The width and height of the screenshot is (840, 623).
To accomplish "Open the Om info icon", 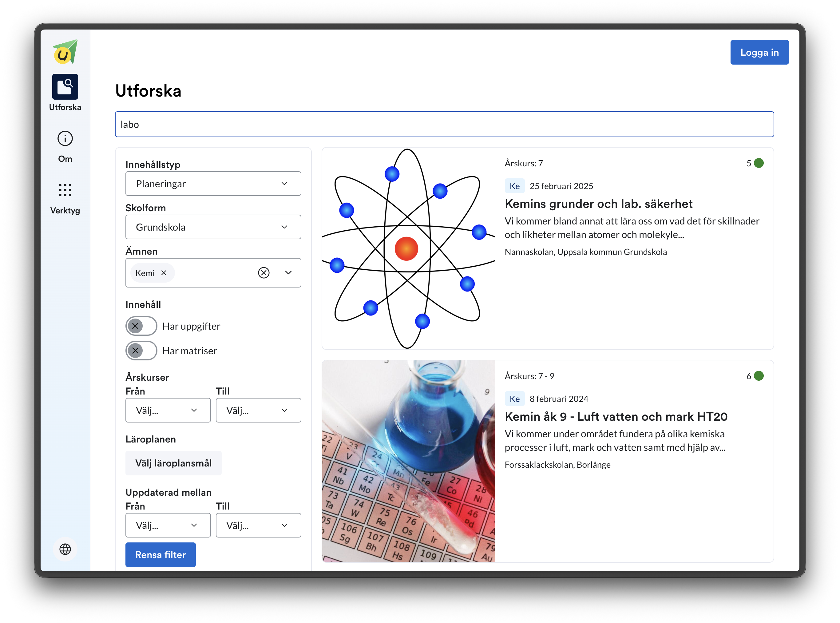I will [x=65, y=138].
